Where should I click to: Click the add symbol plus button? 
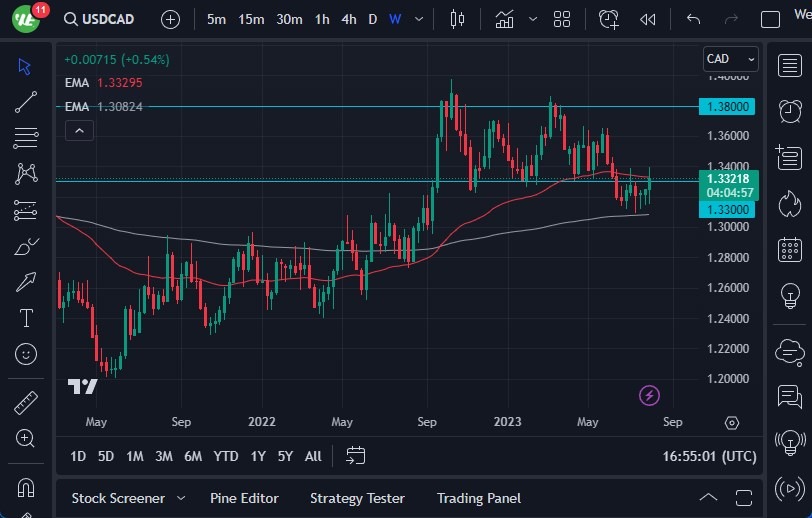click(x=171, y=19)
